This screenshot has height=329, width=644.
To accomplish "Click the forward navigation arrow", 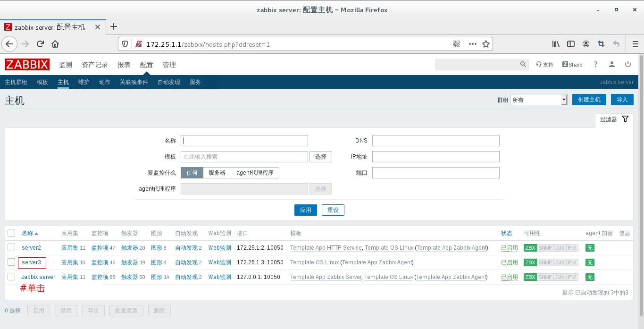I will pos(25,44).
